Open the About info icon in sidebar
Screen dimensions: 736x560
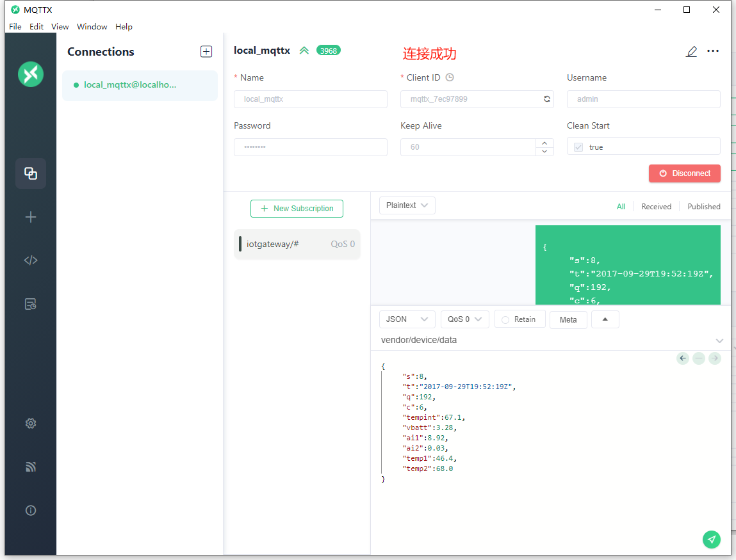pos(31,510)
